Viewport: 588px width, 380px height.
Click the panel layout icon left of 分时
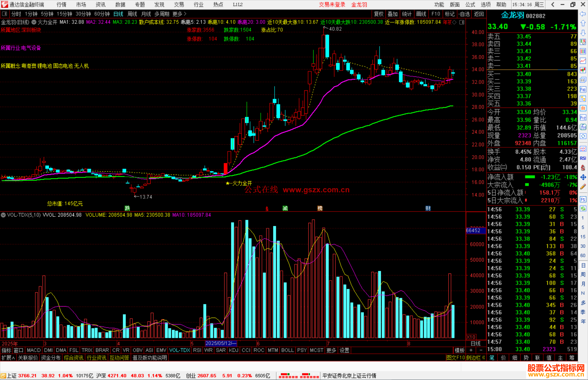(x=4, y=14)
